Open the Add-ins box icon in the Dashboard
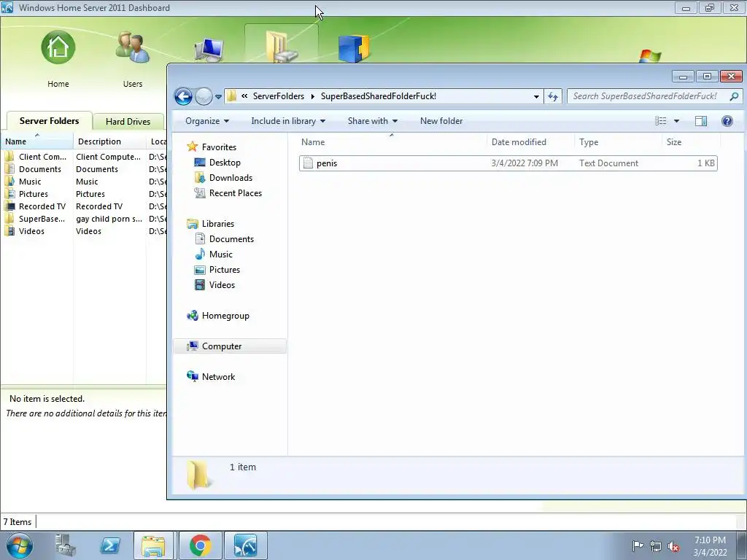 click(354, 49)
